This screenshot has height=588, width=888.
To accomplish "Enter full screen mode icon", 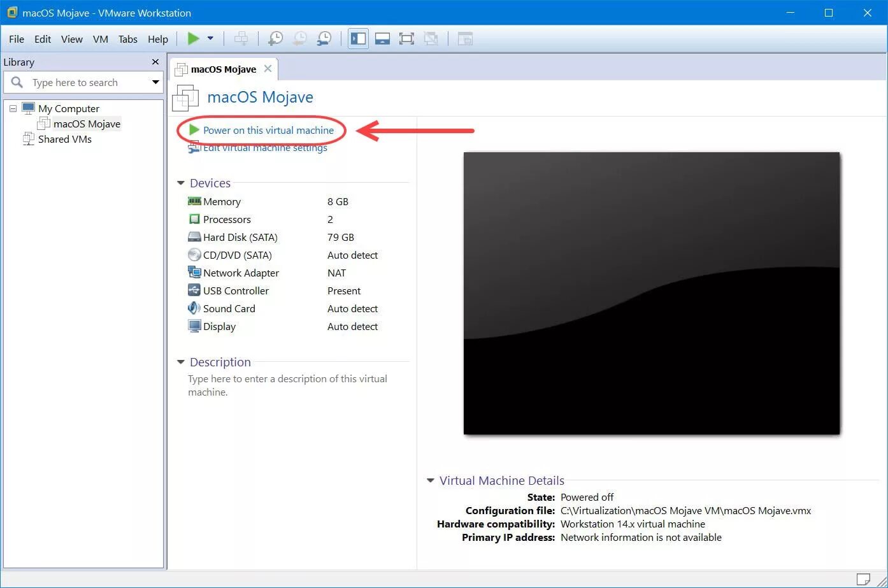I will click(x=406, y=39).
